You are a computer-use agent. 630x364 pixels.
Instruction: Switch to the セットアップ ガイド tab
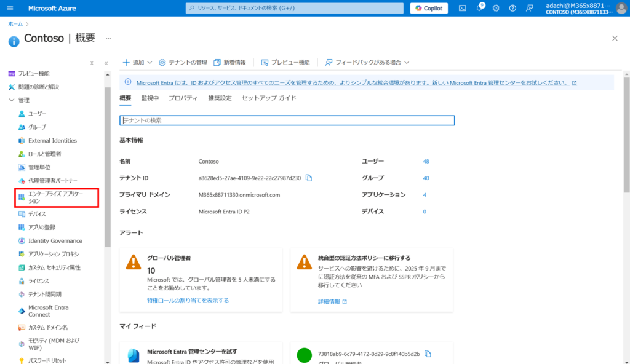(269, 98)
